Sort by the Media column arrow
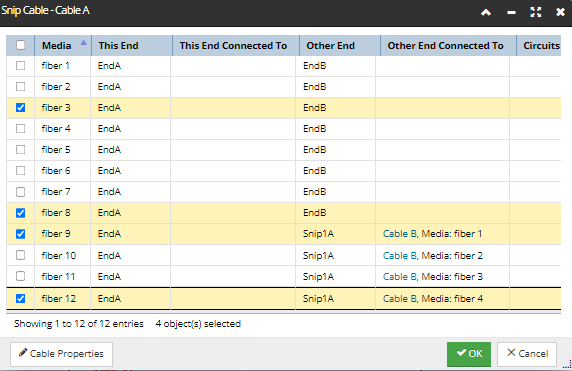The image size is (572, 371). click(84, 43)
